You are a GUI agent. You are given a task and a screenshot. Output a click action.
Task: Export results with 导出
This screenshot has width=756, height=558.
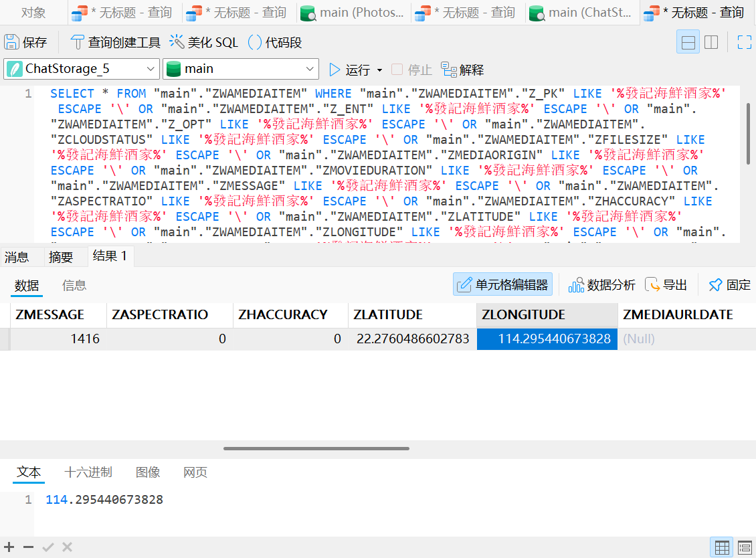(x=666, y=285)
